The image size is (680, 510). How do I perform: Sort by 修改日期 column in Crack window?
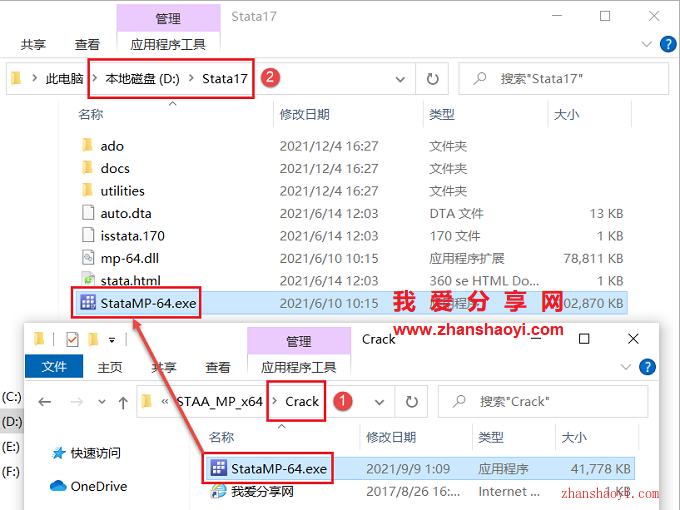[x=391, y=437]
